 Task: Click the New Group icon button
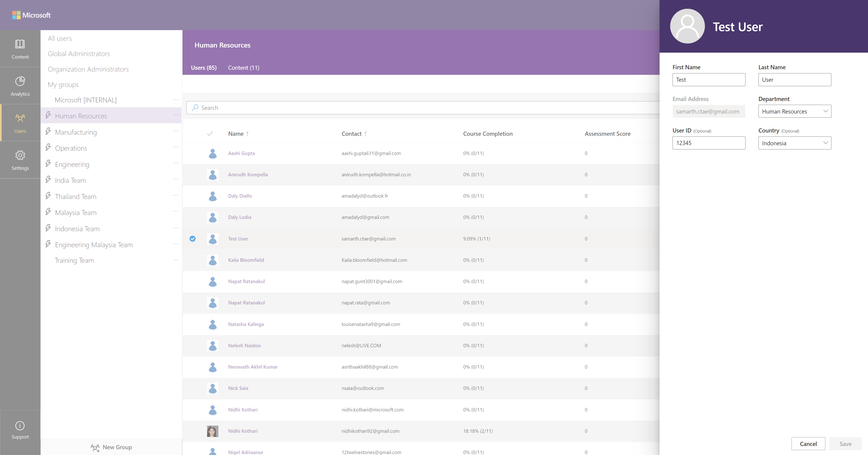[94, 447]
